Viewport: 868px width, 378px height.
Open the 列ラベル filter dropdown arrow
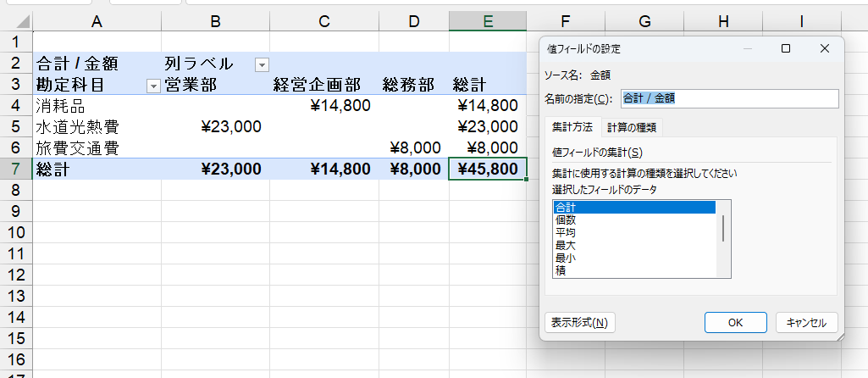point(262,64)
